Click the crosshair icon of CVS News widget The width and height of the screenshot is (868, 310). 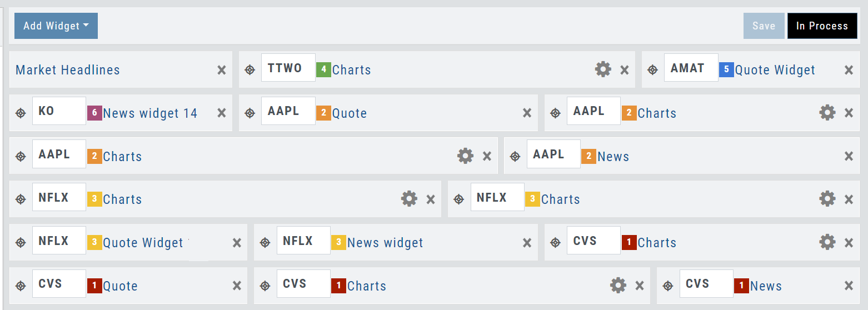point(668,286)
